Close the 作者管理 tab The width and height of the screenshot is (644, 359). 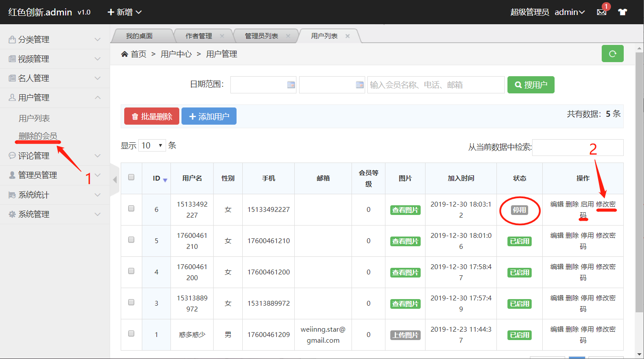click(222, 36)
